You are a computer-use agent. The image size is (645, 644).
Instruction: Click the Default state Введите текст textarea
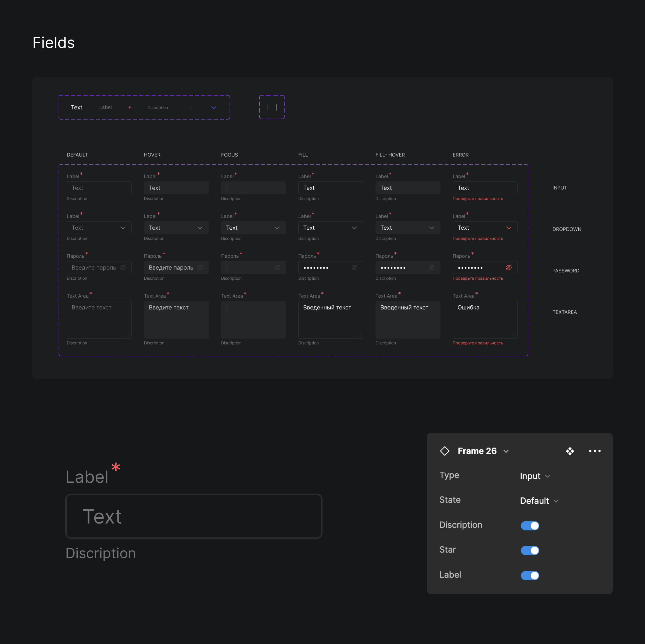[99, 320]
